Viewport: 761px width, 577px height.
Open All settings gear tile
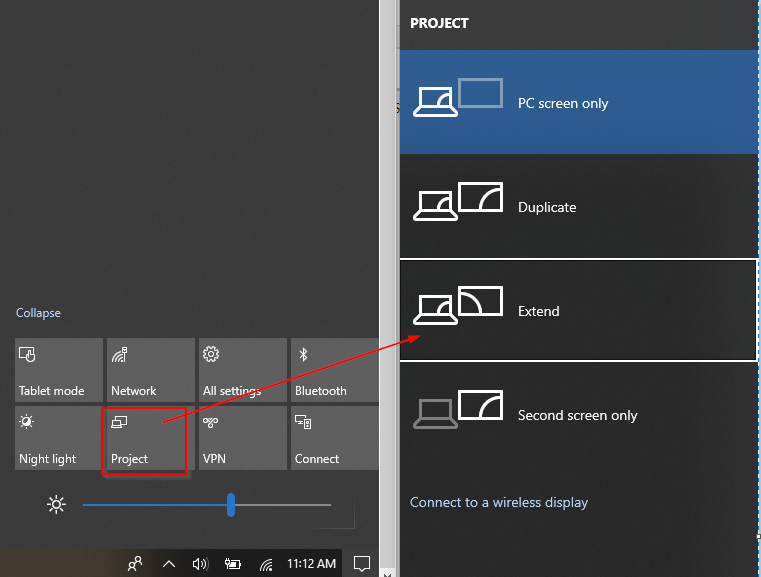pyautogui.click(x=242, y=370)
